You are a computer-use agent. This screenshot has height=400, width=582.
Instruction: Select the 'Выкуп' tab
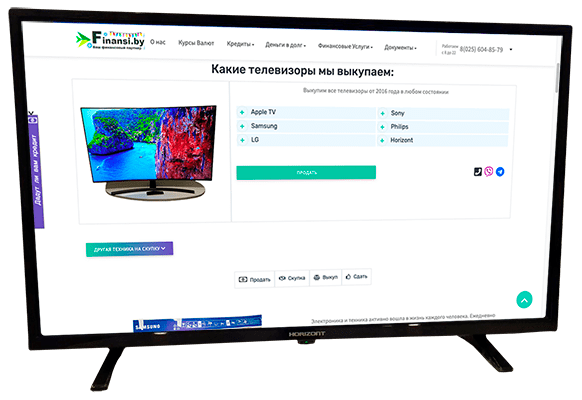point(326,277)
